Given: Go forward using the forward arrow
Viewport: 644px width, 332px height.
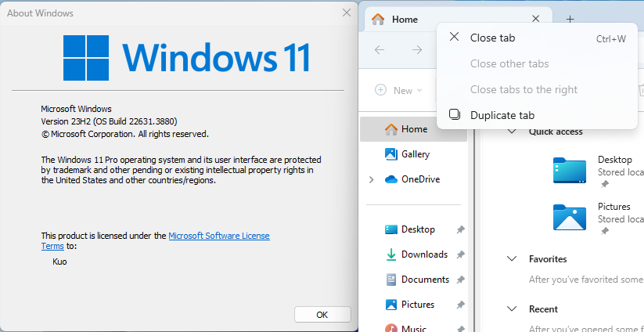Looking at the screenshot, I should [417, 49].
